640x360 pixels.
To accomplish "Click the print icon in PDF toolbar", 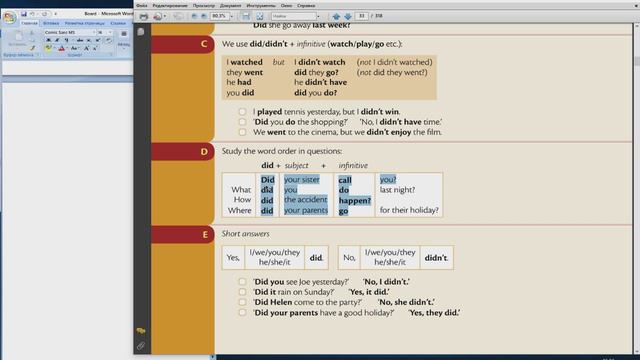I will click(x=144, y=16).
